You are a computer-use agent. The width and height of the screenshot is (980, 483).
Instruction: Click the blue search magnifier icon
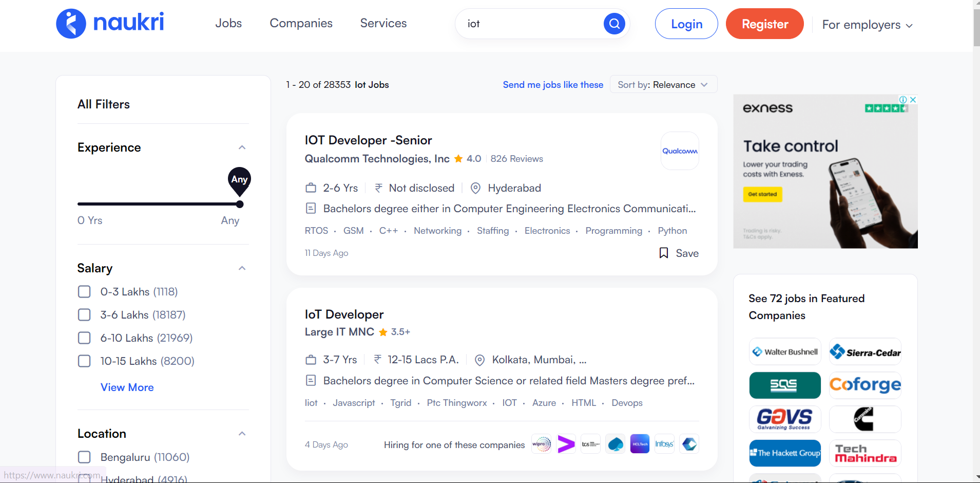click(614, 24)
